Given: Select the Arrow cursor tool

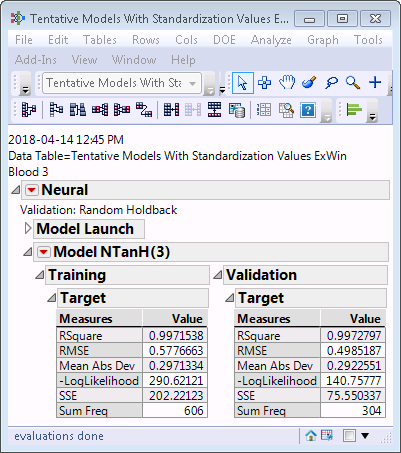Looking at the screenshot, I should [x=242, y=83].
